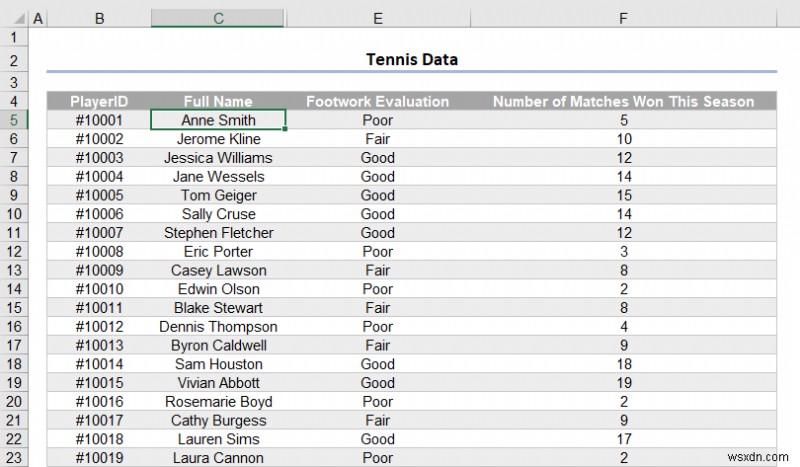Click the fill handle of selected cell
800x467 pixels.
[286, 129]
